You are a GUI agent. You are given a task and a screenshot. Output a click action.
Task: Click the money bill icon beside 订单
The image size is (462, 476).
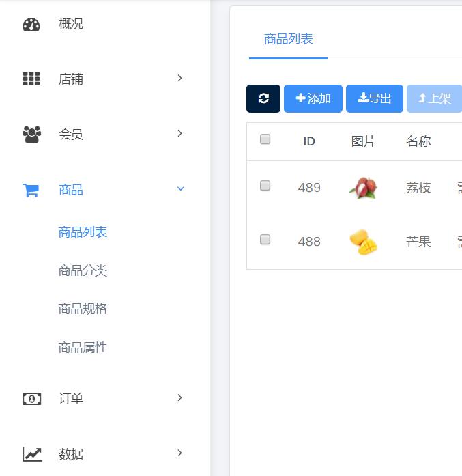click(x=31, y=399)
